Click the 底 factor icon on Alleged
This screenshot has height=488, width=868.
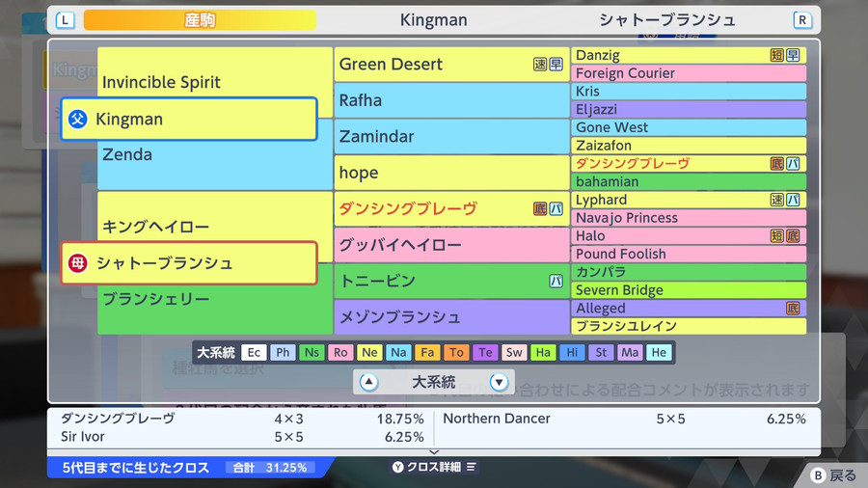coord(793,309)
